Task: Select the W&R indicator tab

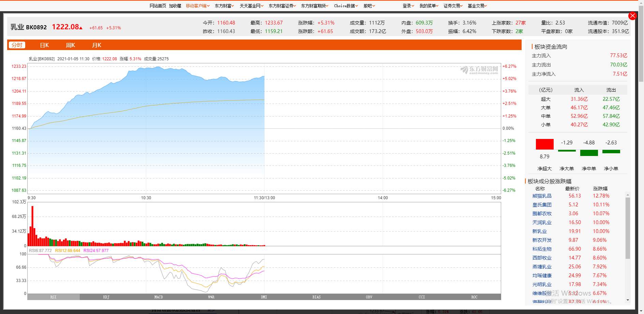Action: pos(211,297)
